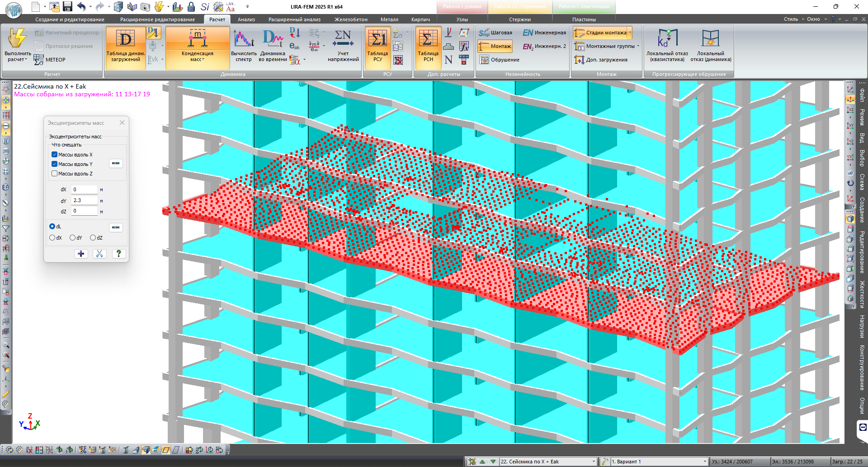Image resolution: width=868 pixels, height=467 pixels.
Task: Enable the Массы вдоль Z checkbox
Action: (x=55, y=174)
